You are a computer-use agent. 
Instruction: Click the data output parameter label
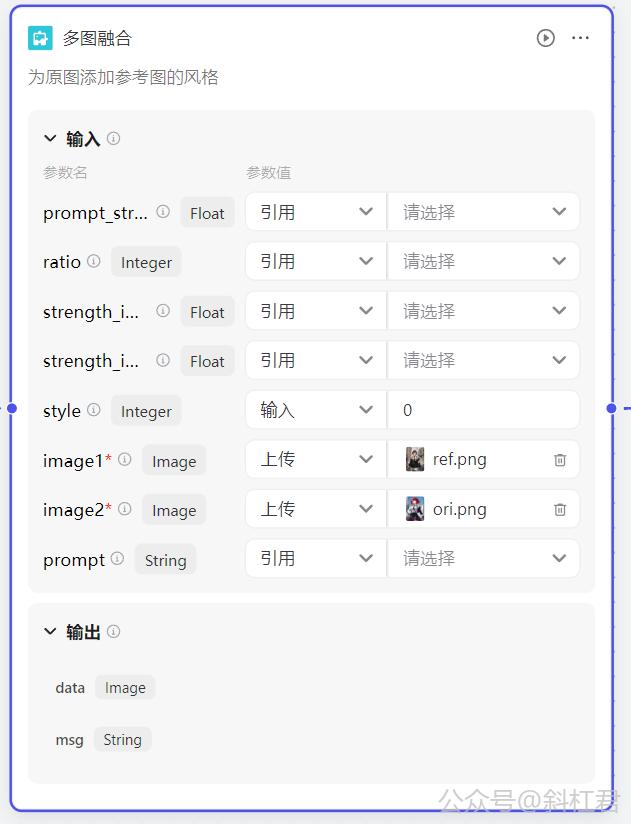click(70, 687)
